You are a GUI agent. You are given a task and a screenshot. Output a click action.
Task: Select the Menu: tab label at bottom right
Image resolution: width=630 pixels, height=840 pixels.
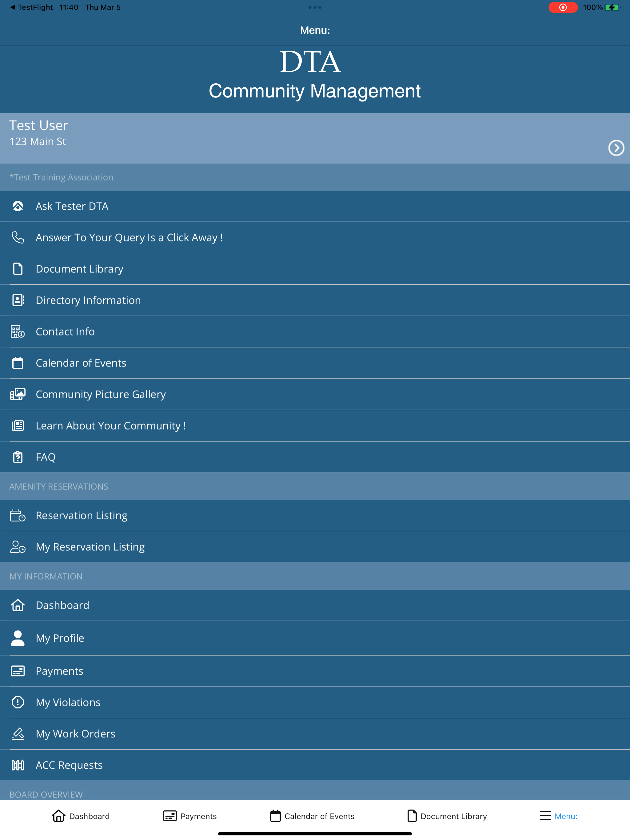(x=566, y=816)
